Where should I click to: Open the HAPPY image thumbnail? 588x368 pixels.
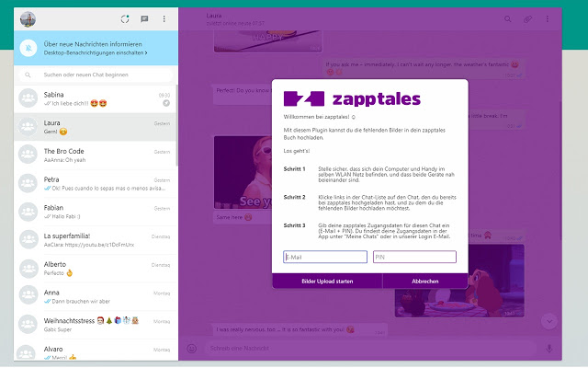[267, 41]
